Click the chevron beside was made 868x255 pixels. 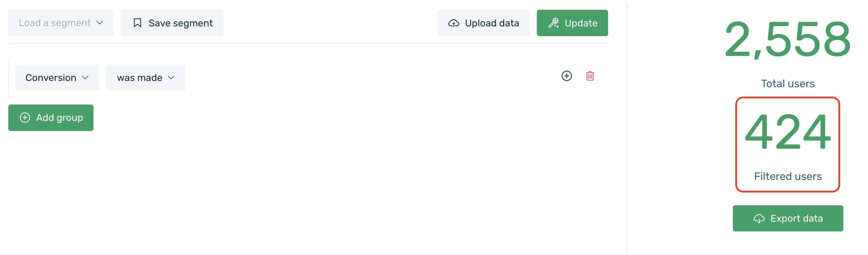click(x=171, y=77)
